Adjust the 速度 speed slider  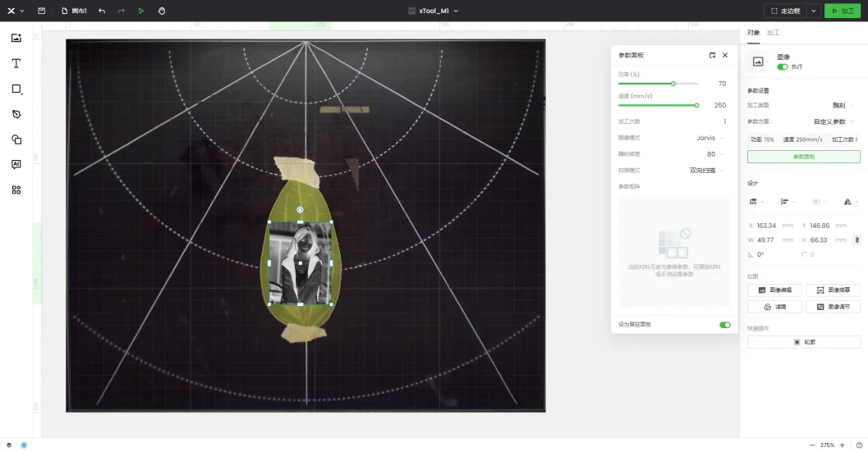point(659,105)
